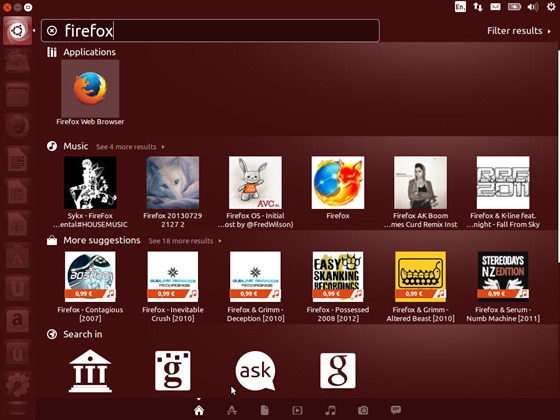Open the battery indicator
The height and width of the screenshot is (420, 560).
click(514, 7)
